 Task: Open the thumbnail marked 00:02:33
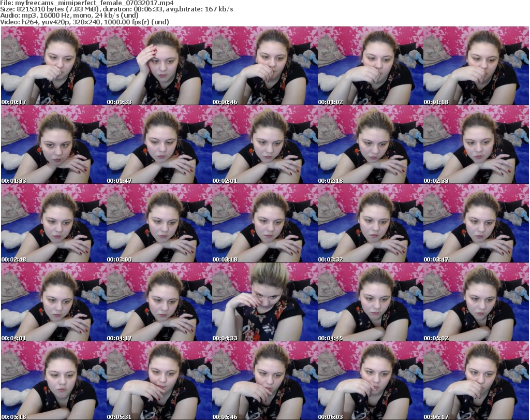click(x=476, y=144)
